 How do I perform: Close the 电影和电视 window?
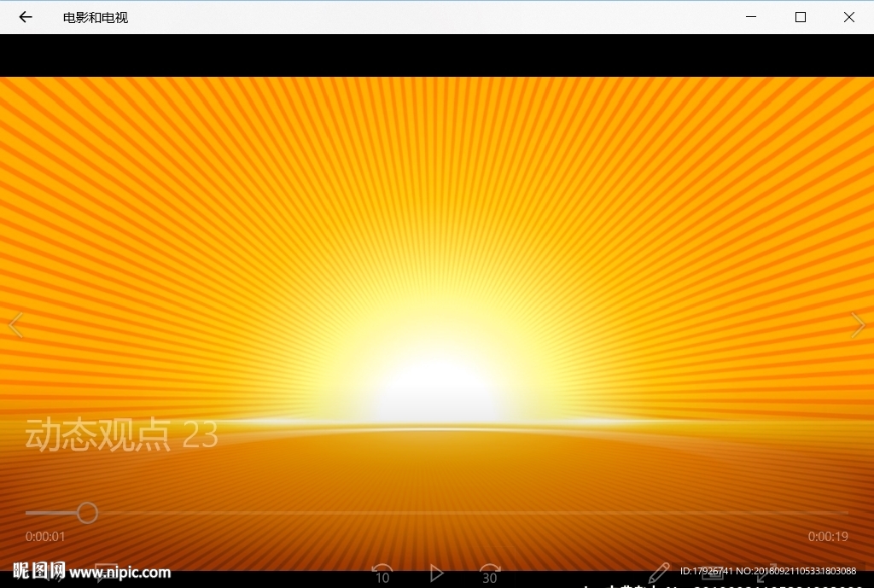click(849, 17)
